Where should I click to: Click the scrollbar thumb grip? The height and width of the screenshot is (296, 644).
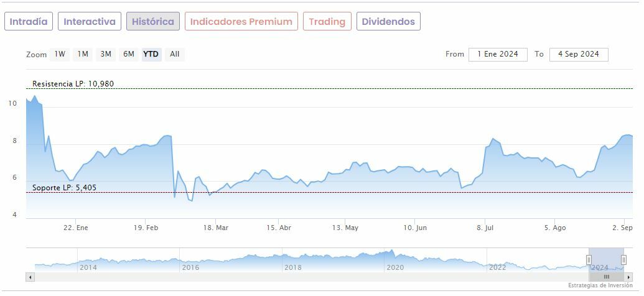click(606, 277)
